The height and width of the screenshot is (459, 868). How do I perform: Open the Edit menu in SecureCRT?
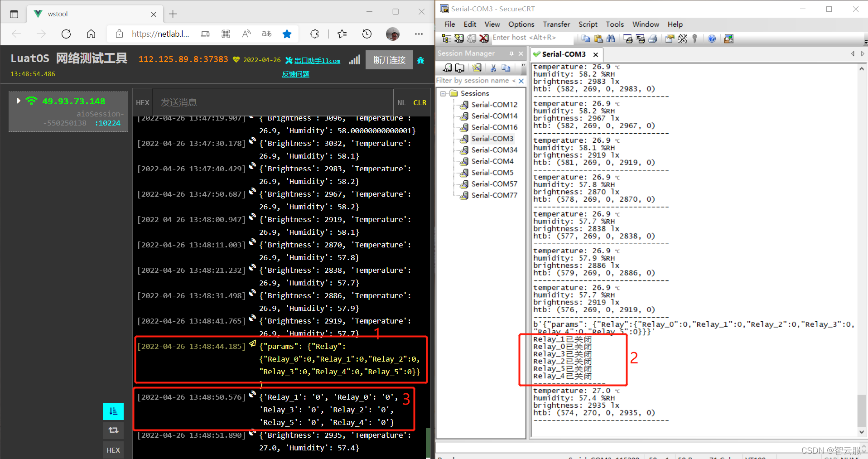[x=470, y=24]
